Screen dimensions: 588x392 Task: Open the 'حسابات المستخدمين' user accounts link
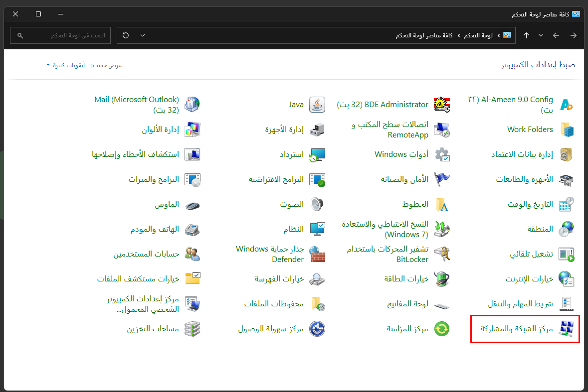(x=146, y=254)
